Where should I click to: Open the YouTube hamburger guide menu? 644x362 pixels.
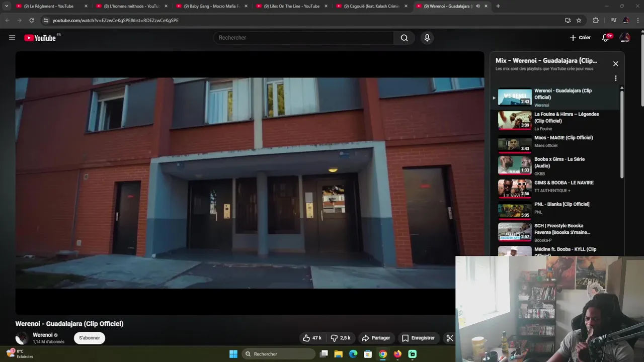pos(12,38)
